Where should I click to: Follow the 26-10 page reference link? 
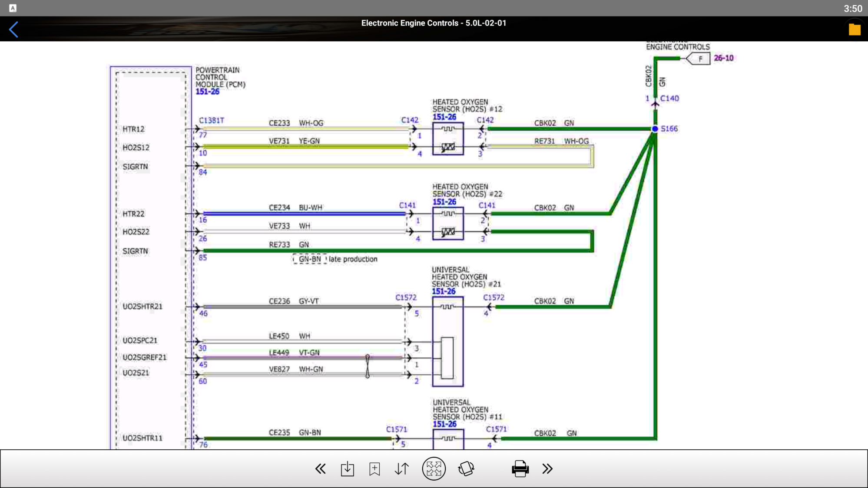click(x=723, y=58)
